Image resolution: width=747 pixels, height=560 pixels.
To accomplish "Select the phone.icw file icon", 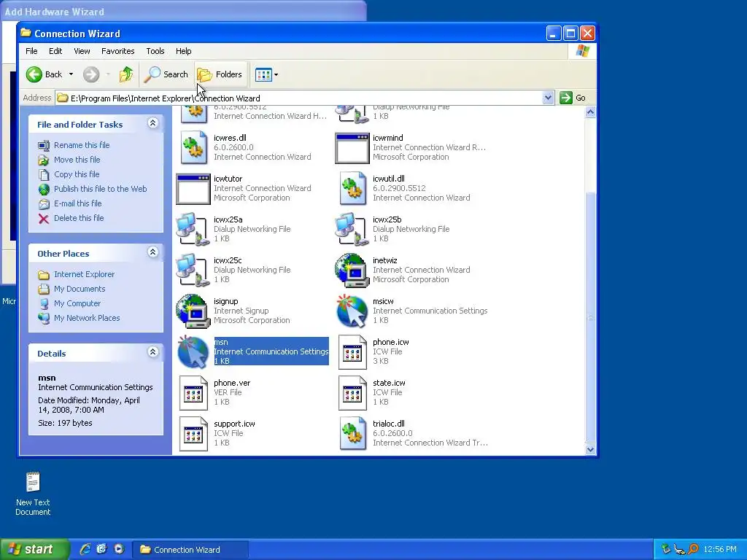I will click(x=352, y=352).
